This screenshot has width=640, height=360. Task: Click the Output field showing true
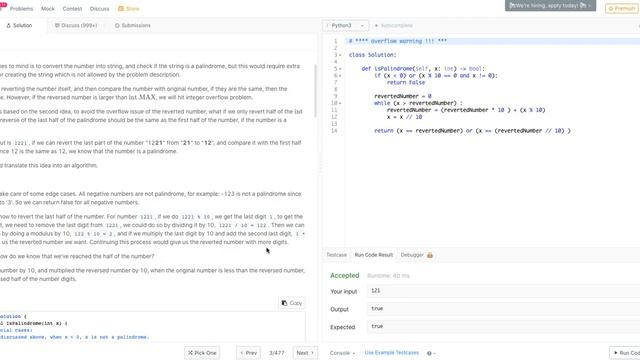coord(503,309)
